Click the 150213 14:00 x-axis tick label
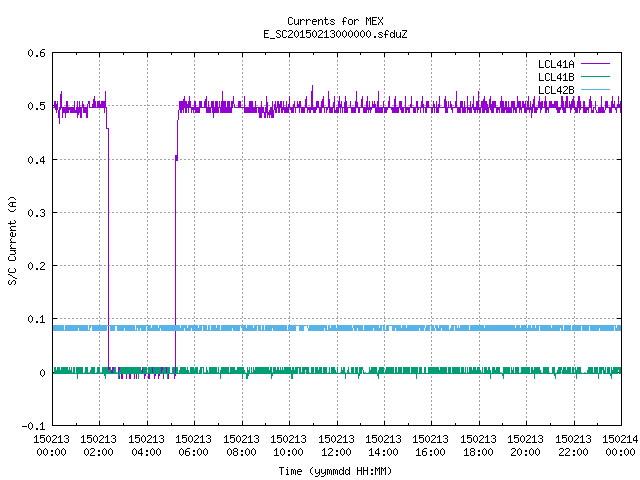This screenshot has width=640, height=480. (383, 445)
